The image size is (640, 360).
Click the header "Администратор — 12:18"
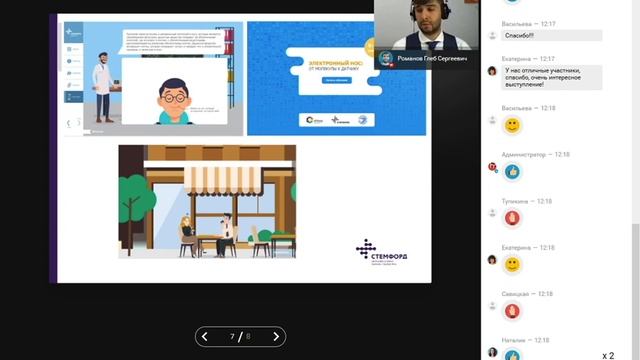(x=536, y=155)
